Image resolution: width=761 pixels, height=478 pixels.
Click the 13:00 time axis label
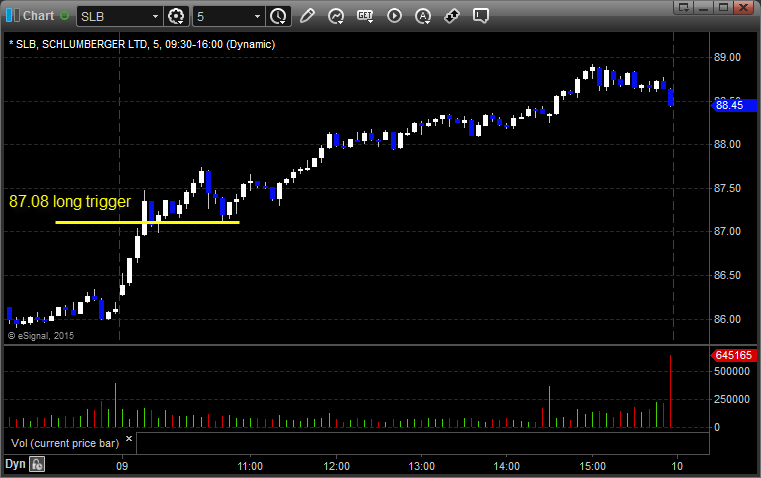click(x=421, y=466)
